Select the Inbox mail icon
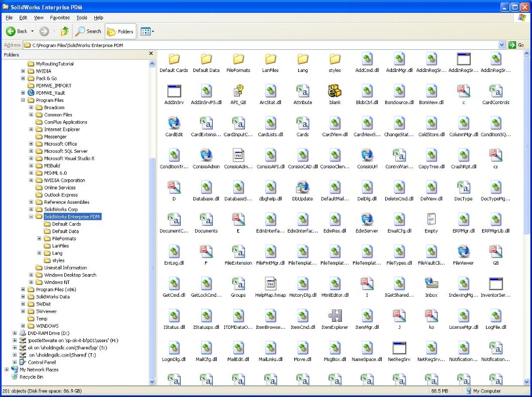 tap(431, 283)
